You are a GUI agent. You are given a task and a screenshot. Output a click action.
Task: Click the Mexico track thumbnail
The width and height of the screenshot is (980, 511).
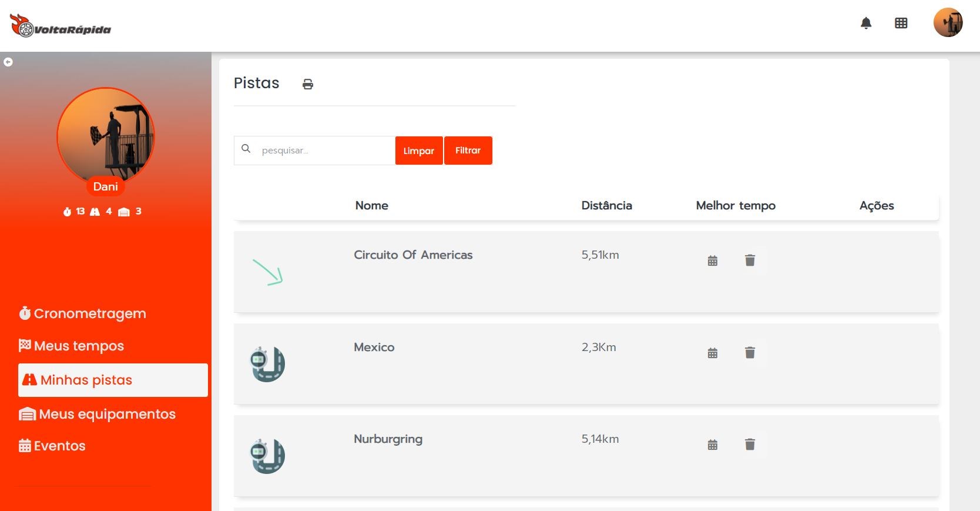pyautogui.click(x=267, y=364)
